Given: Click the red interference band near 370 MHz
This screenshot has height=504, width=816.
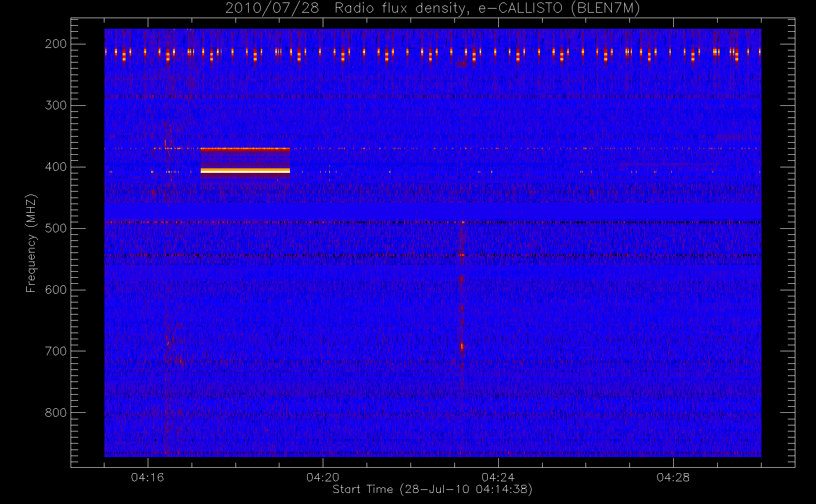Looking at the screenshot, I should (245, 149).
